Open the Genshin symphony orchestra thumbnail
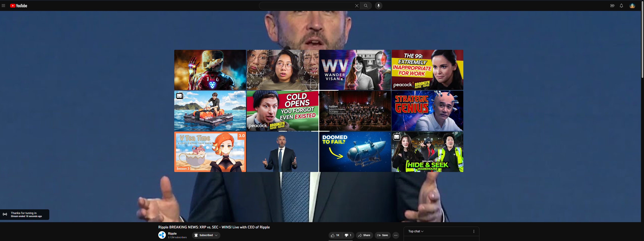The height and width of the screenshot is (241, 644). click(355, 111)
